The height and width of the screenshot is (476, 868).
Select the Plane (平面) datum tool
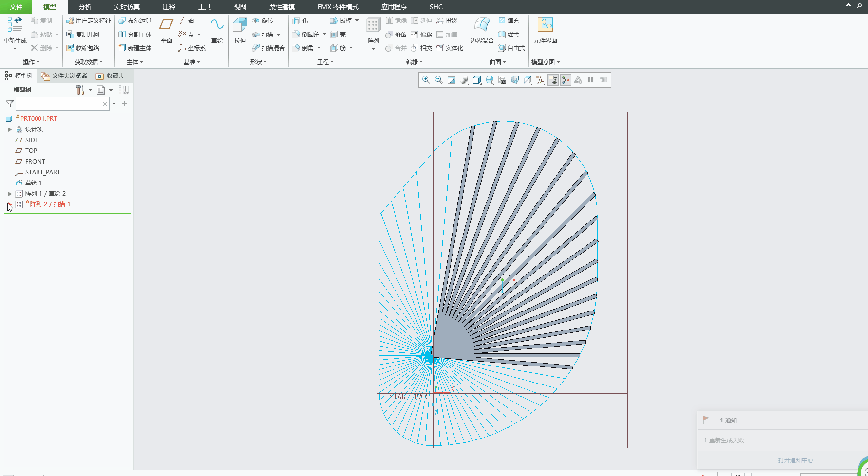point(167,30)
